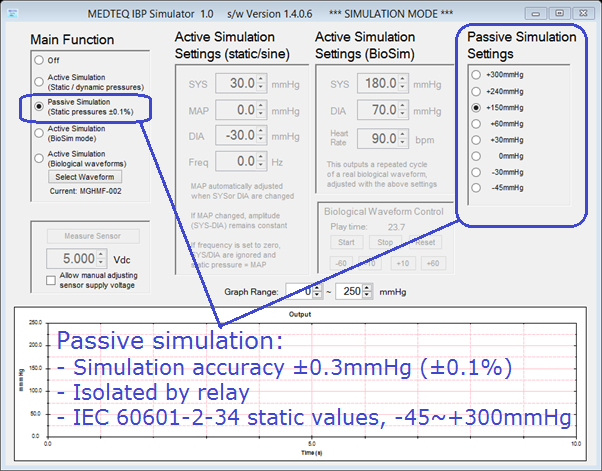Reset biological waveform playback
Screen dimensions: 602x471
point(425,242)
